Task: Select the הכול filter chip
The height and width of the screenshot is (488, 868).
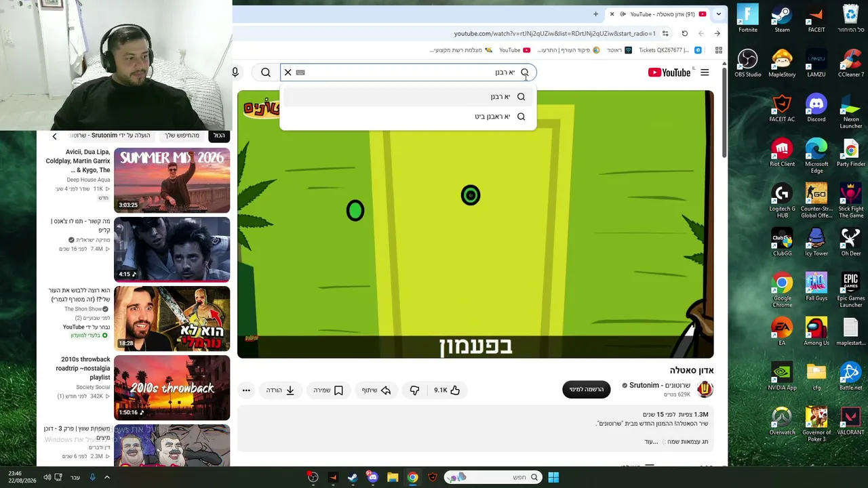Action: pyautogui.click(x=219, y=136)
